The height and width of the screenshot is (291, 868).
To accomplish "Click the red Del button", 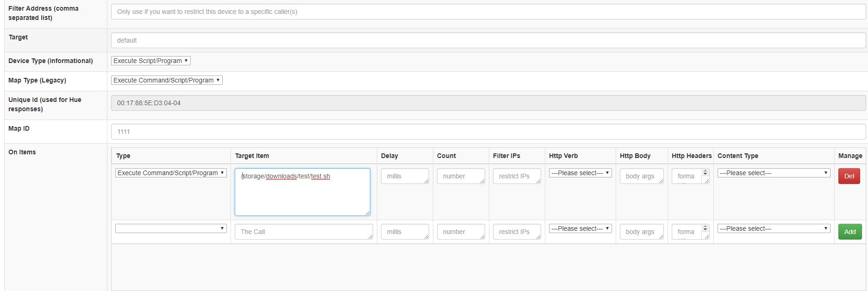I will [849, 176].
